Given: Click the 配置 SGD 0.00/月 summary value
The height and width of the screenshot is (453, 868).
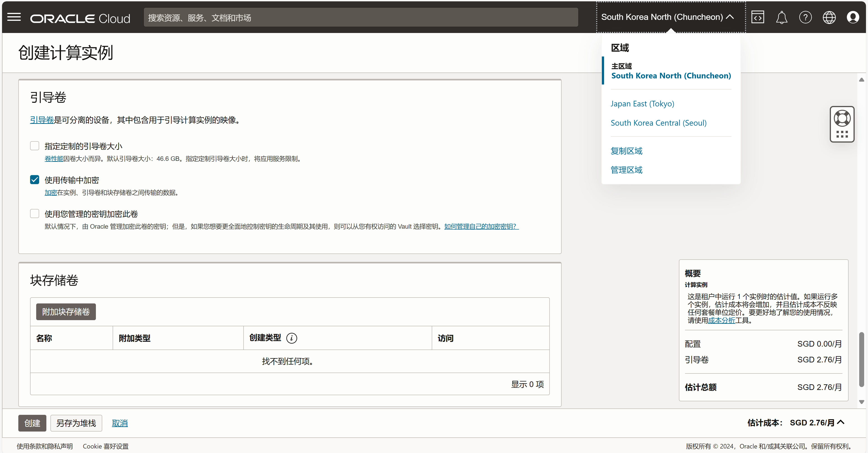Looking at the screenshot, I should pyautogui.click(x=819, y=344).
